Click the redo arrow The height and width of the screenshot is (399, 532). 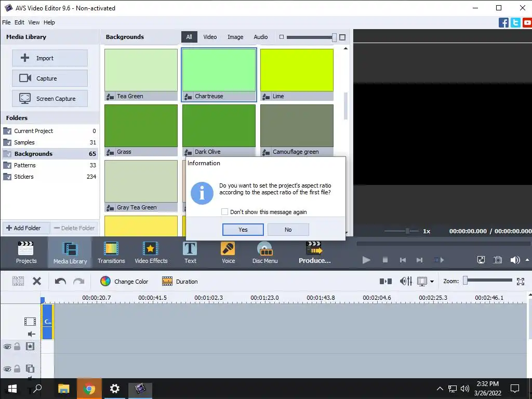pyautogui.click(x=79, y=281)
